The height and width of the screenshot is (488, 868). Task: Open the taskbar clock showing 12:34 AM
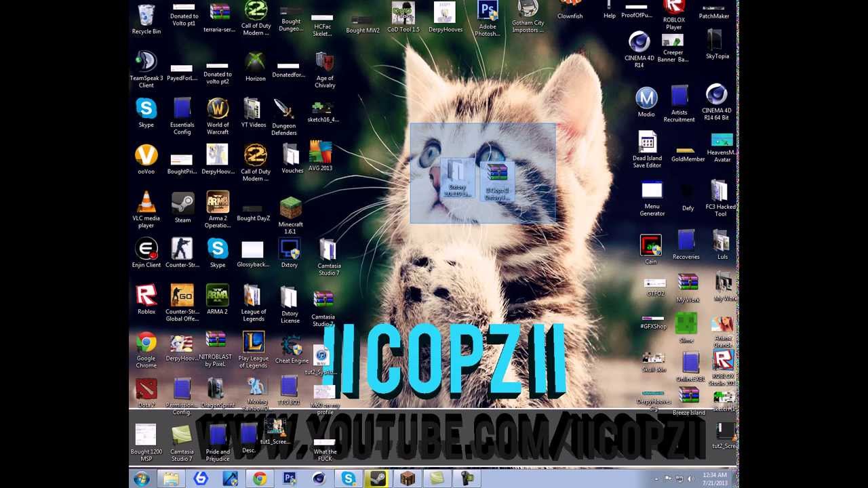click(x=715, y=479)
